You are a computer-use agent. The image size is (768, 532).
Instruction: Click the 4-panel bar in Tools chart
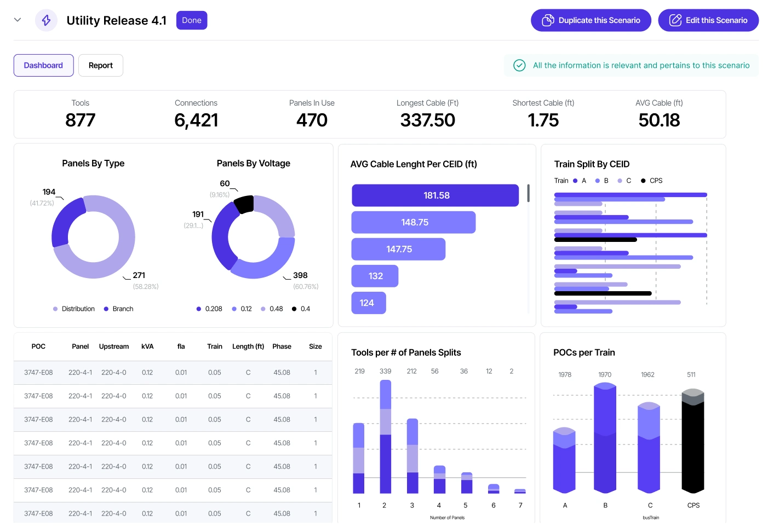[x=439, y=479]
